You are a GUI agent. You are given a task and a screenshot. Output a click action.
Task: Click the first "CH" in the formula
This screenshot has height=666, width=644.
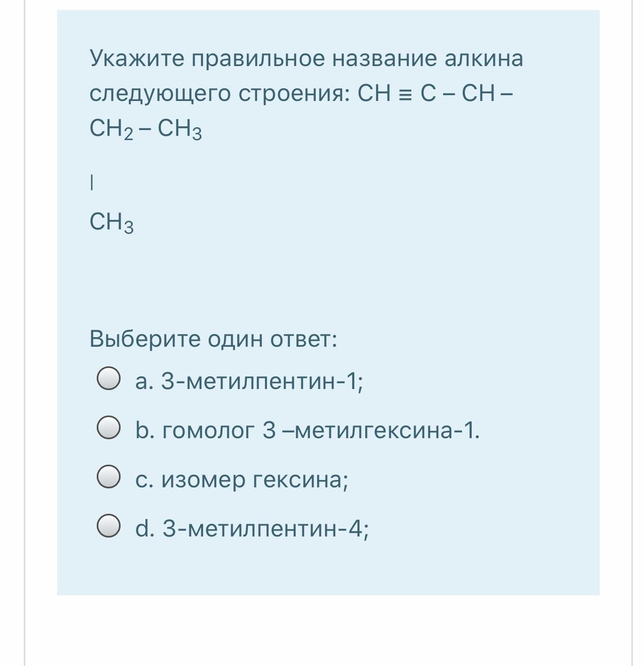pyautogui.click(x=373, y=94)
